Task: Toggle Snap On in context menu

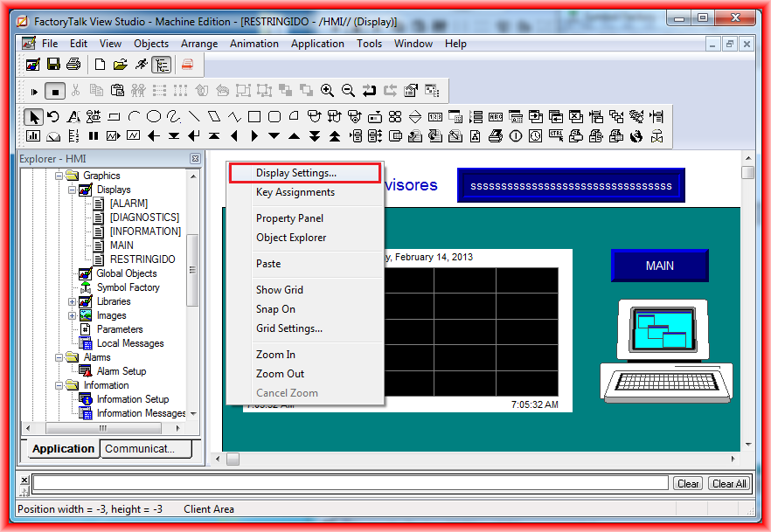Action: click(x=275, y=309)
